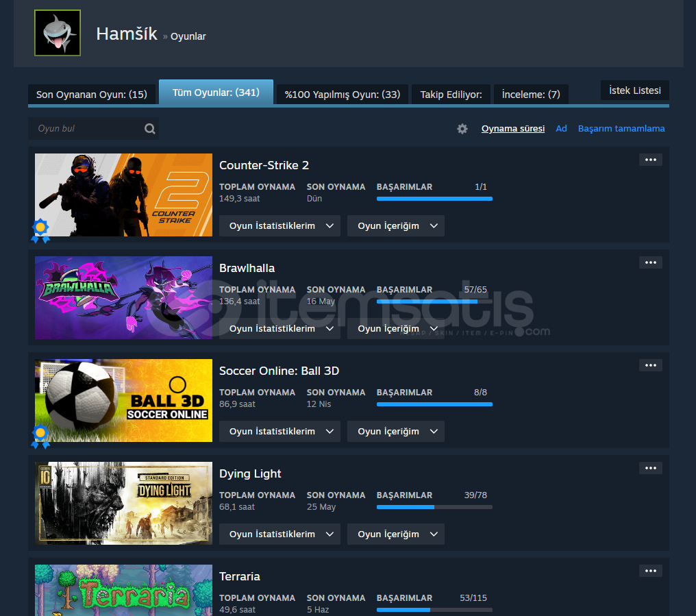Sort games by Başarım tamamlama
Viewport: 696px width, 616px height.
coord(621,128)
